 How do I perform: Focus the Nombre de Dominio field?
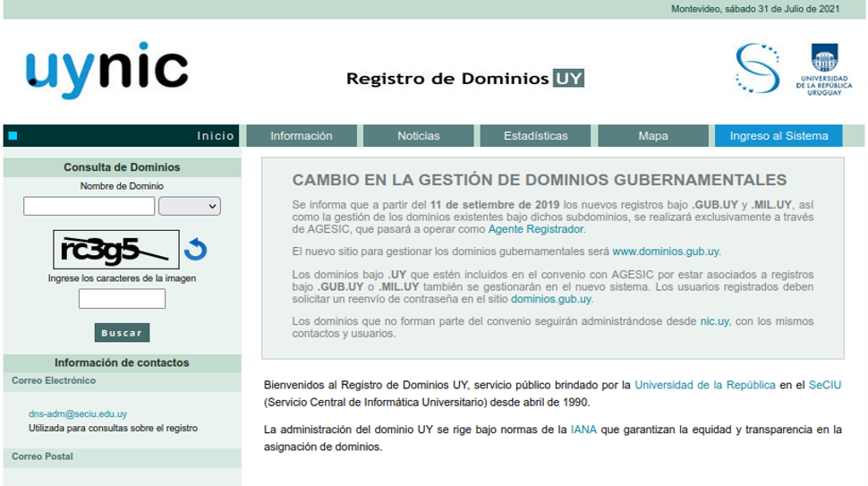[89, 206]
